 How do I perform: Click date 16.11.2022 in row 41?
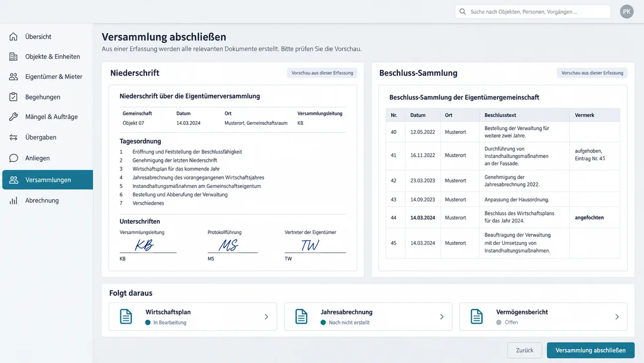(x=423, y=155)
